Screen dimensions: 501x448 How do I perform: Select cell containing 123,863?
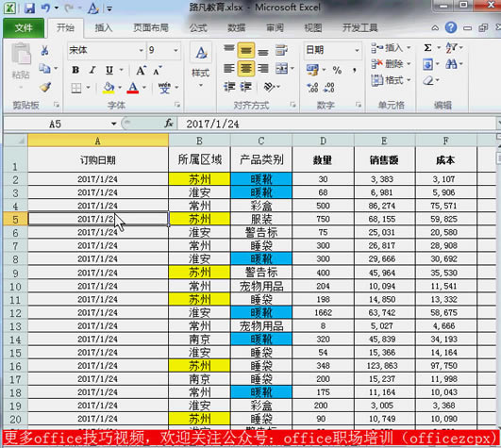point(385,365)
